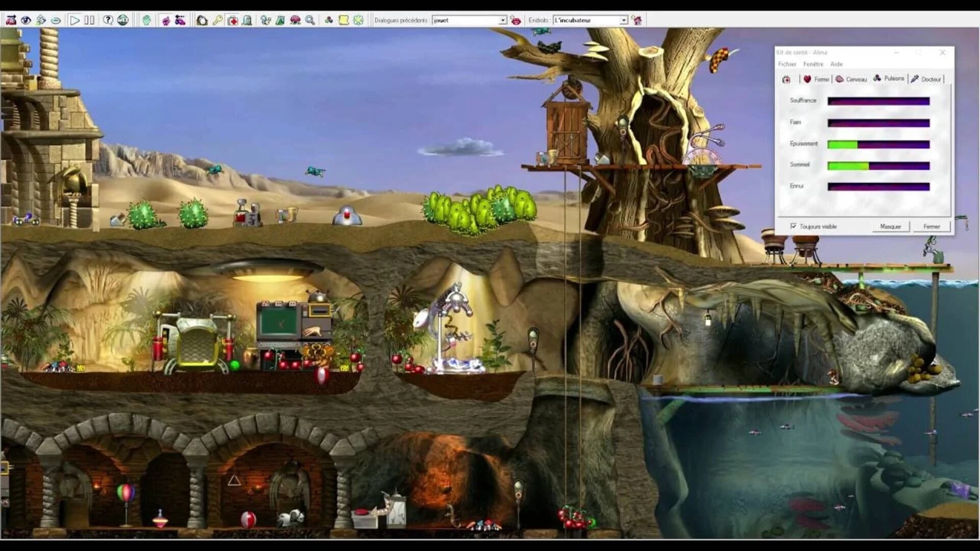The height and width of the screenshot is (551, 980).
Task: Open the brain science kit icon
Action: point(295,20)
